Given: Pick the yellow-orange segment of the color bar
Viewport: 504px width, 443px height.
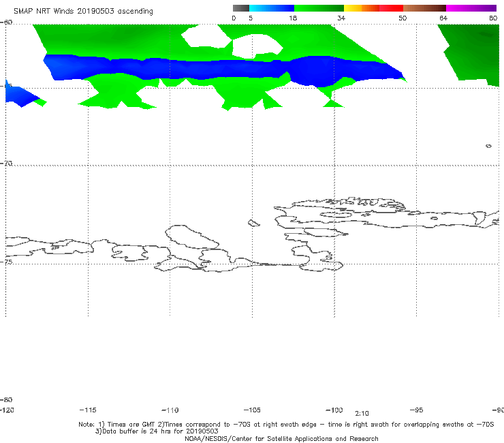Looking at the screenshot, I should point(362,8).
